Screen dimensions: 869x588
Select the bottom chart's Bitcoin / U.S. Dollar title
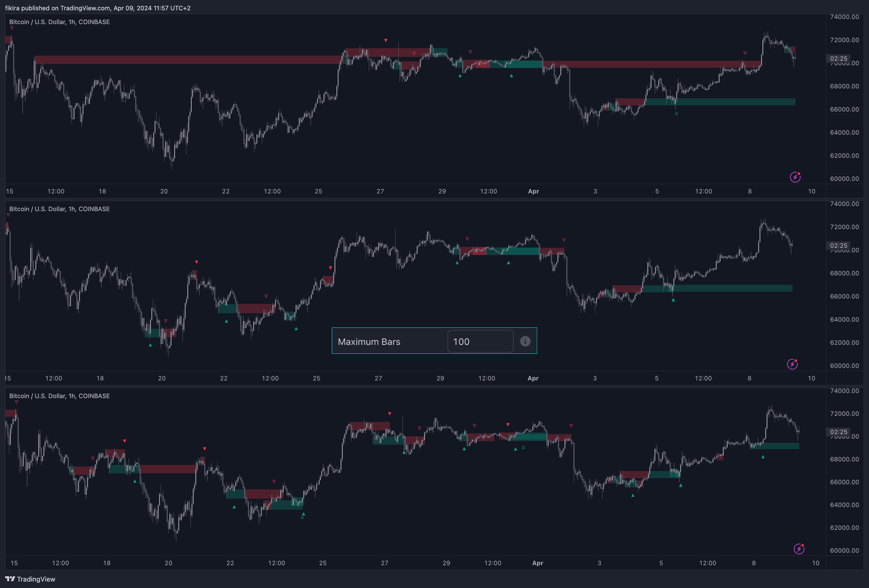coord(59,396)
